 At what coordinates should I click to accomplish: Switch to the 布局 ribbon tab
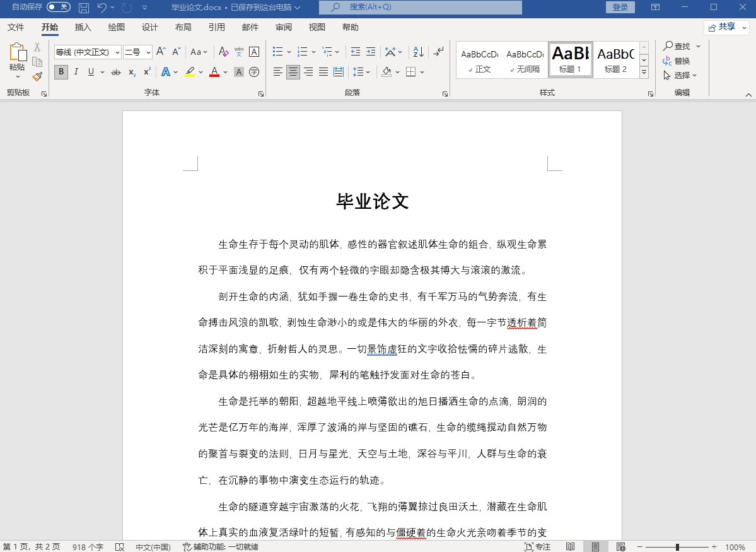tap(183, 27)
